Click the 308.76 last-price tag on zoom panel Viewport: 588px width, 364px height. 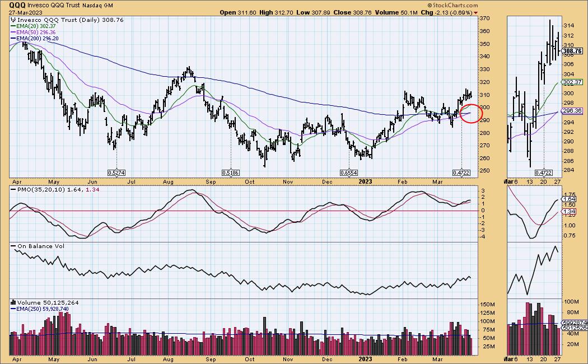click(572, 51)
